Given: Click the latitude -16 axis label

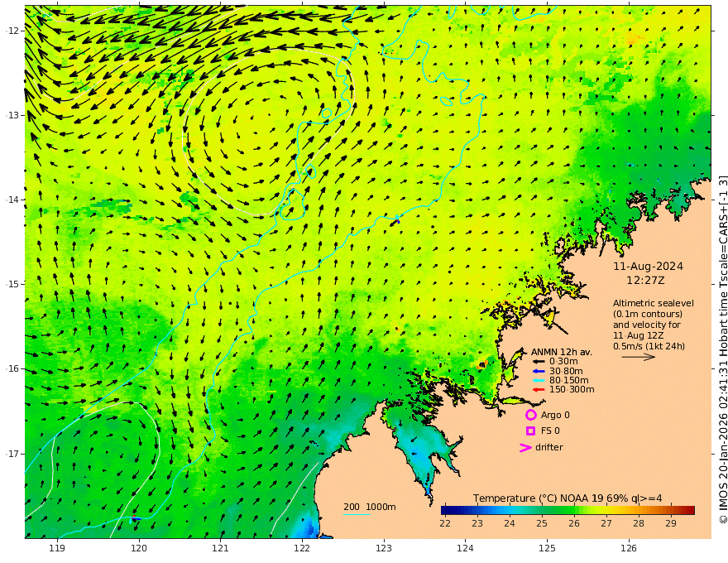Looking at the screenshot, I should pos(12,368).
